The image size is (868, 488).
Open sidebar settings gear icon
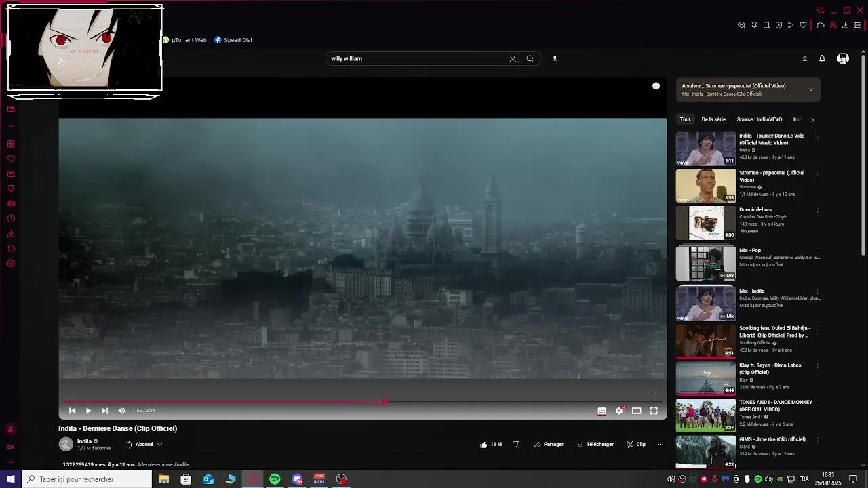pyautogui.click(x=11, y=263)
